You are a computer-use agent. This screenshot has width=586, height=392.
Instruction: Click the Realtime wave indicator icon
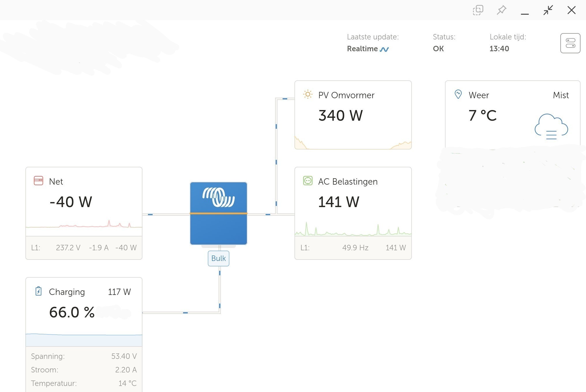pyautogui.click(x=384, y=49)
